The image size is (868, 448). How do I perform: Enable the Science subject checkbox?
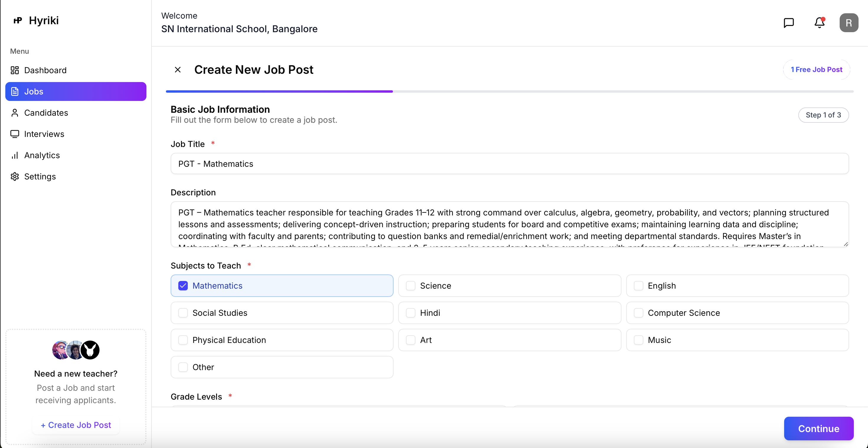point(411,285)
